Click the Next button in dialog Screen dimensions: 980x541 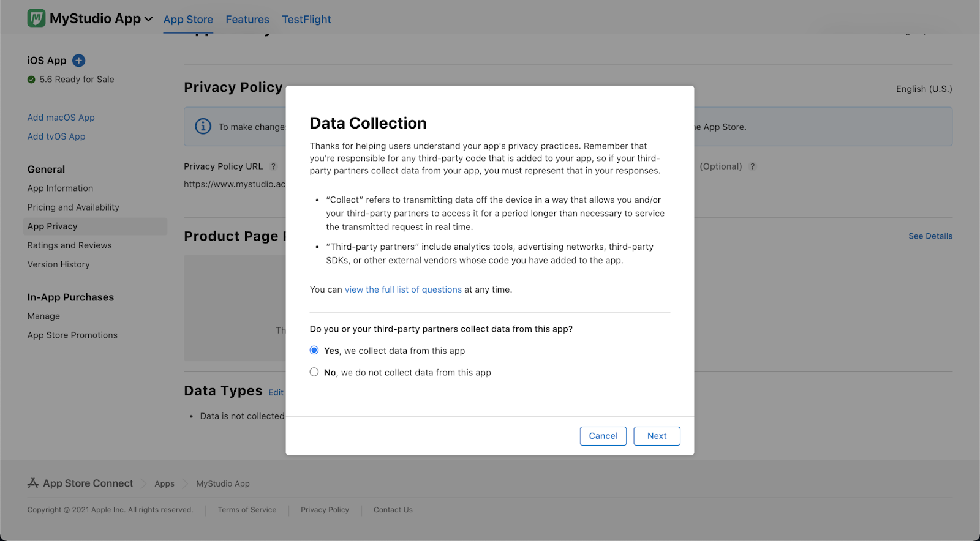pos(657,436)
